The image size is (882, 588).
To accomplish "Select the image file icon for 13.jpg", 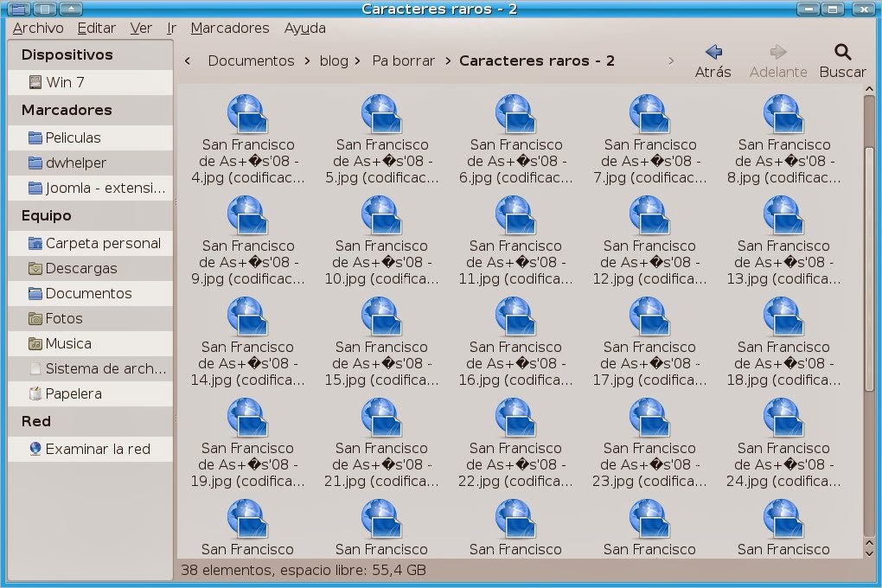I will pos(783,215).
